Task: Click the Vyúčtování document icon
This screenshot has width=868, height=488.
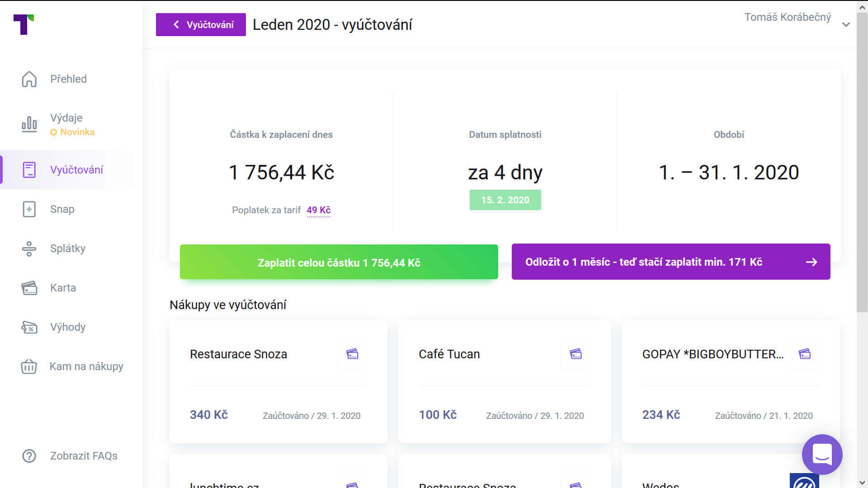Action: [x=29, y=169]
